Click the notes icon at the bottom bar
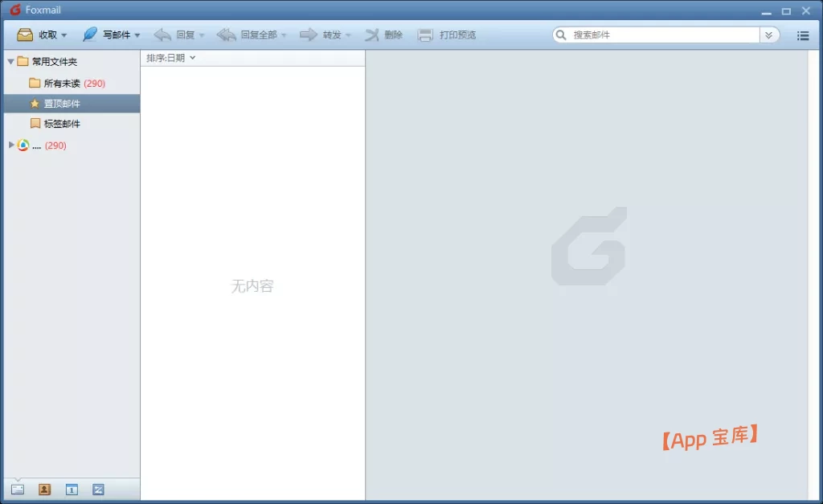 (x=97, y=489)
